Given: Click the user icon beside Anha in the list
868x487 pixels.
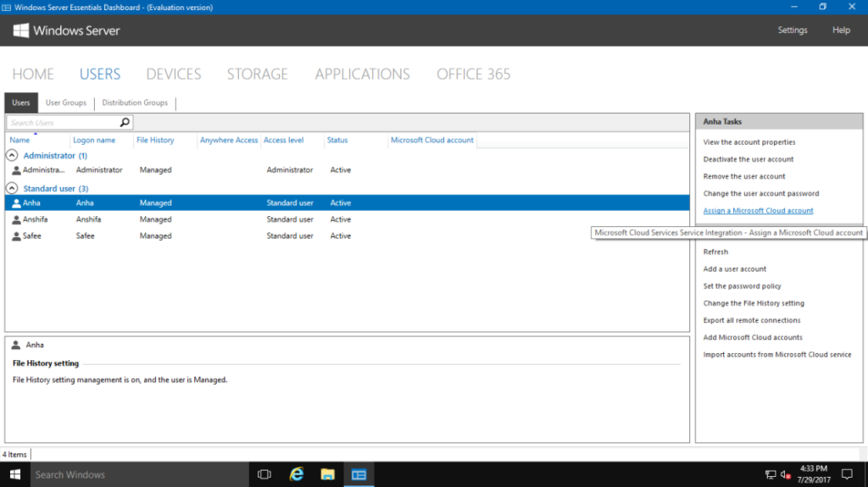Looking at the screenshot, I should coord(16,203).
